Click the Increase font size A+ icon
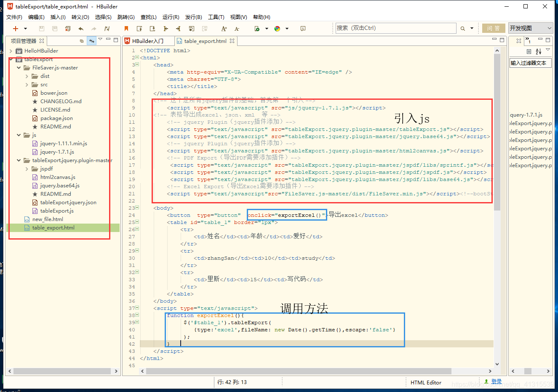 224,29
